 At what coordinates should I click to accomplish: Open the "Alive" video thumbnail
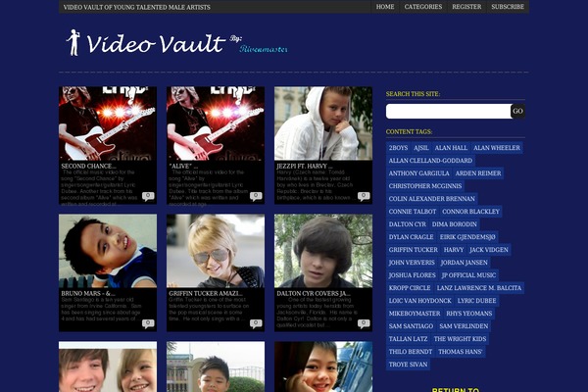click(216, 123)
